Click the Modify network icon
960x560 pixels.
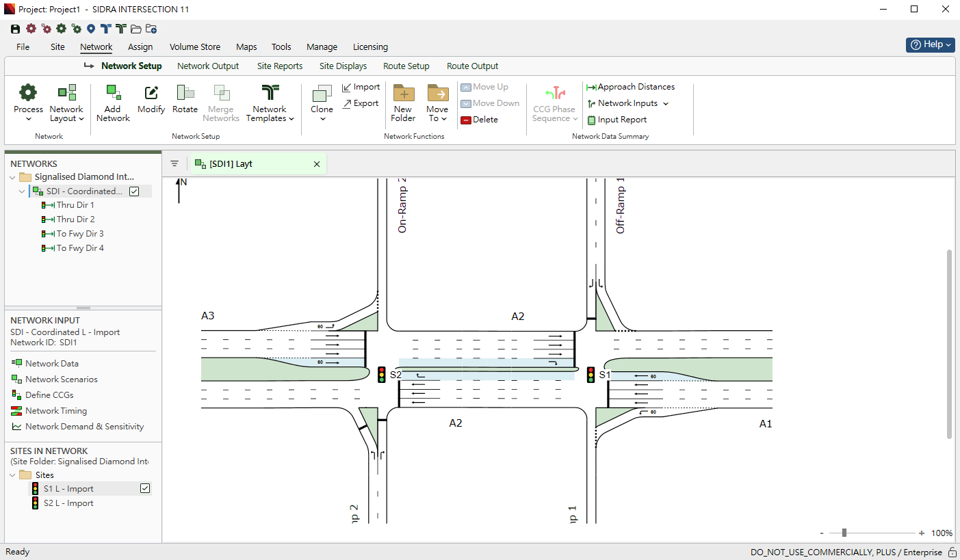151,93
